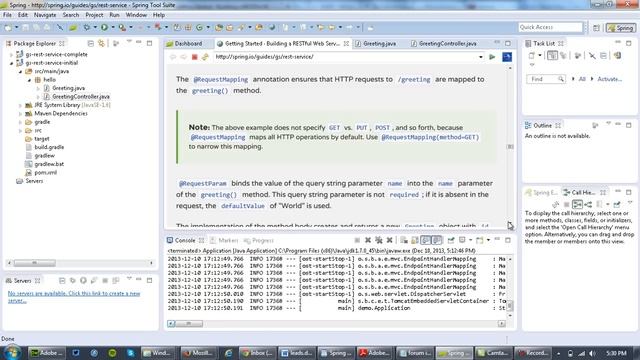Click the Debug bug icon in main toolbar
The width and height of the screenshot is (640, 360).
87,27
